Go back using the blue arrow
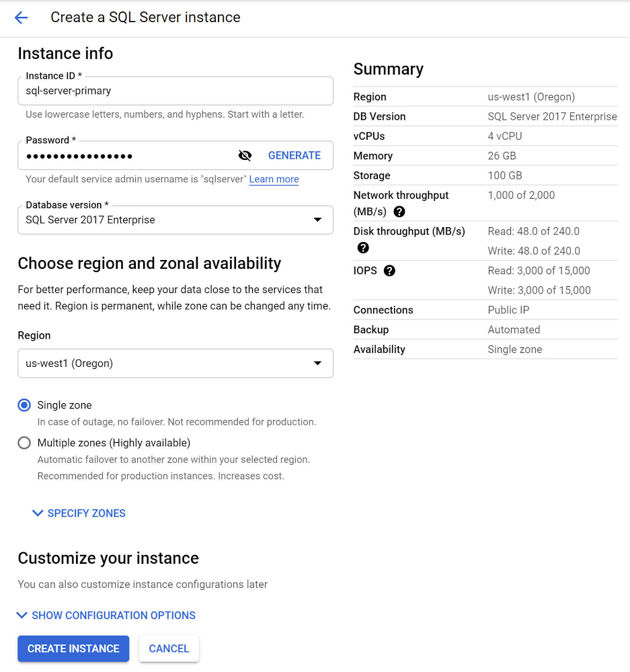The width and height of the screenshot is (630, 672). click(x=21, y=17)
